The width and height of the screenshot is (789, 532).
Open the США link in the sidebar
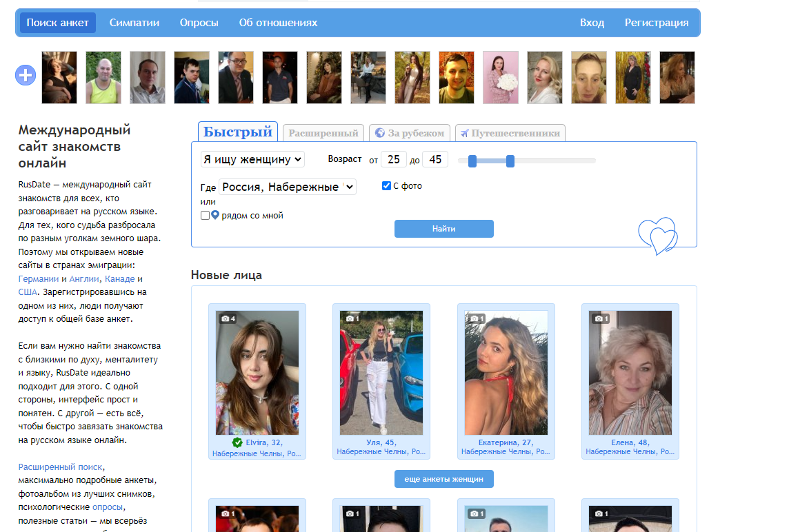[28, 292]
